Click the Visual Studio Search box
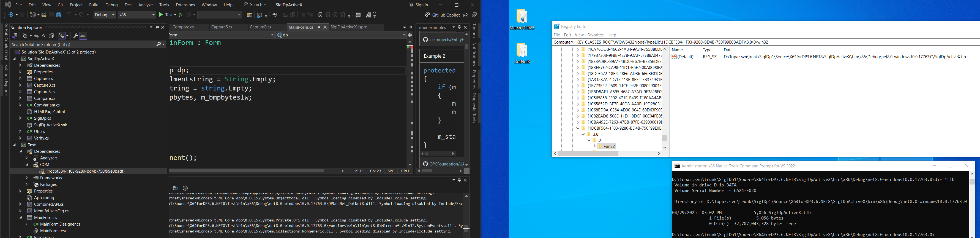This screenshot has width=980, height=238. (255, 5)
